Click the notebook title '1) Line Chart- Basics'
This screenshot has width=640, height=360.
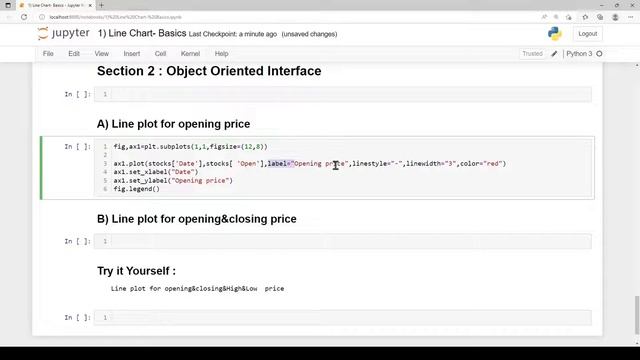pos(142,33)
